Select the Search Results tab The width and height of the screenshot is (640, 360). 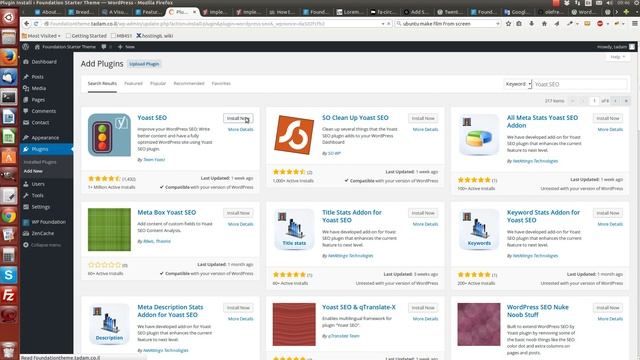(x=102, y=83)
